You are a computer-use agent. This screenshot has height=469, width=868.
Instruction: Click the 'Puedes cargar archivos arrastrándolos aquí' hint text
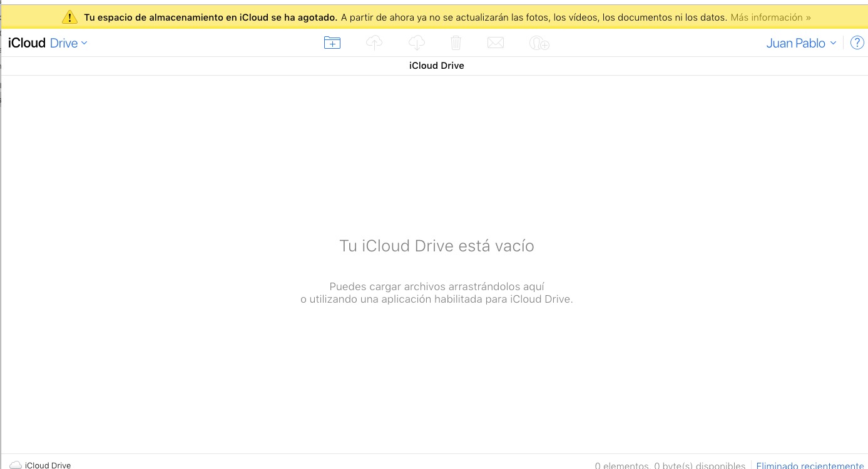click(437, 286)
